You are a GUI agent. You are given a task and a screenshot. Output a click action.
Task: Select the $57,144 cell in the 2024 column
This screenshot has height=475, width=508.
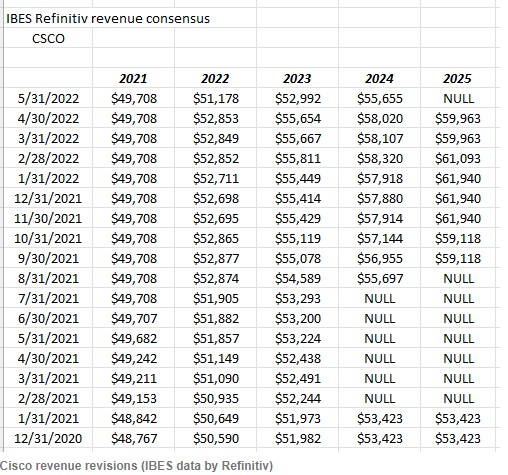379,239
